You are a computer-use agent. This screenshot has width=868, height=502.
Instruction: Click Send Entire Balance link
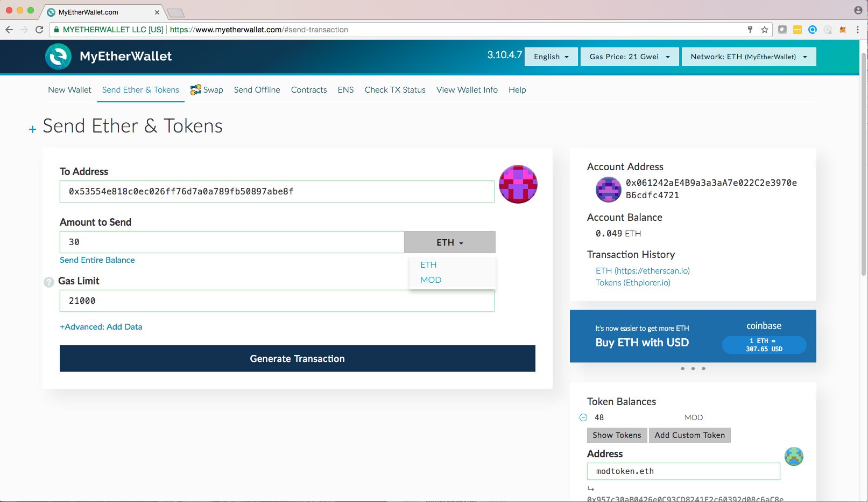(97, 260)
